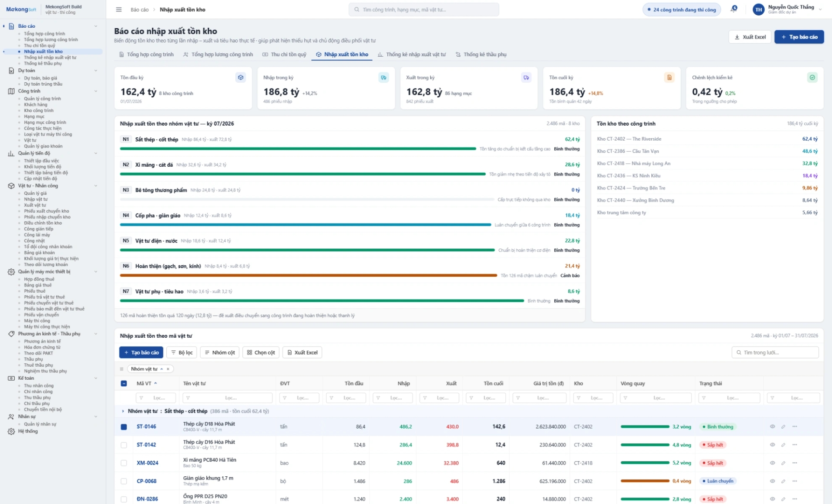
Task: Switch to Thu chi tồn quỹ tab
Action: tap(284, 55)
